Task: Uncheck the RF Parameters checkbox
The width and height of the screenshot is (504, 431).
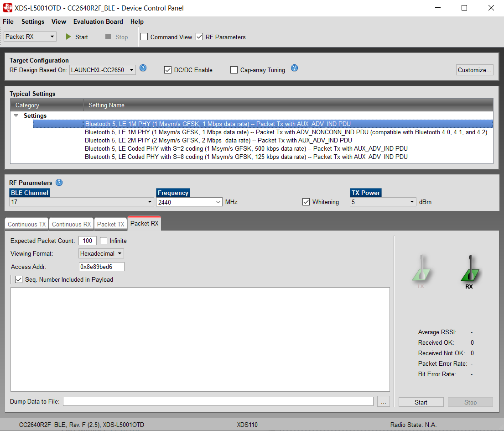Action: pos(199,37)
